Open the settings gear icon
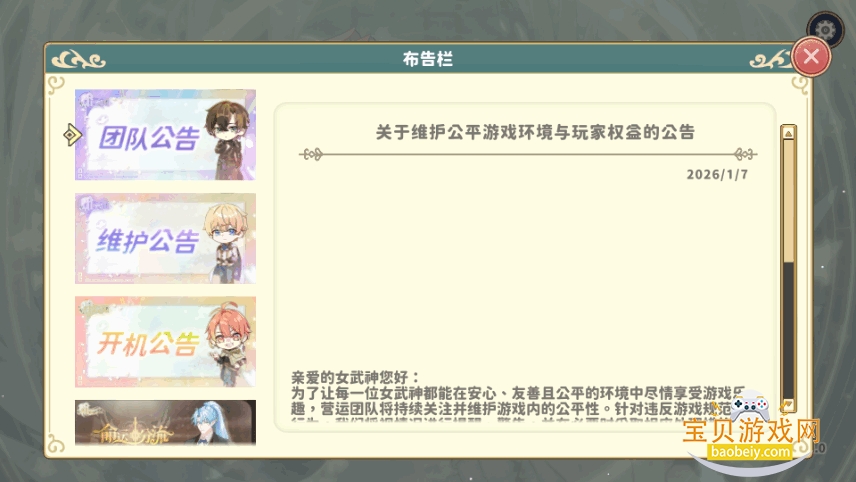 825,29
